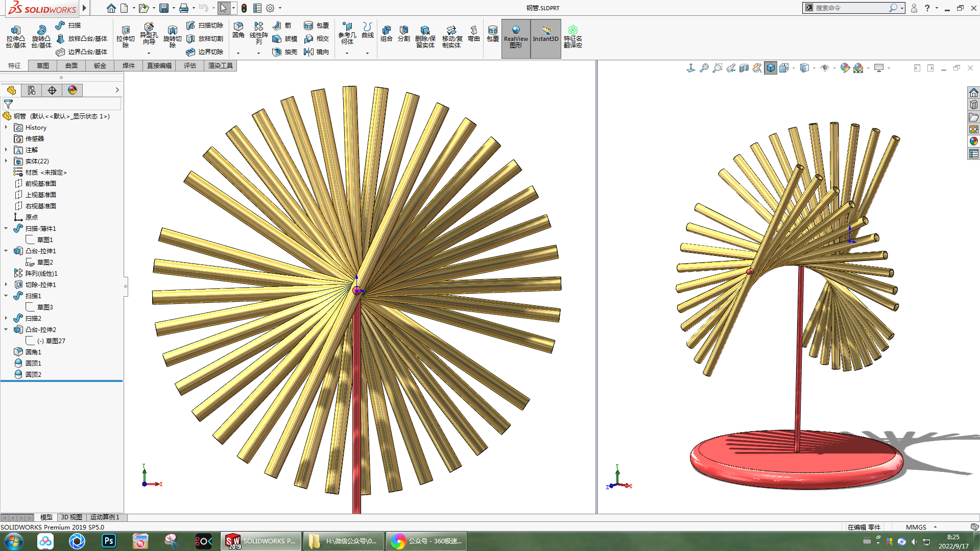The height and width of the screenshot is (551, 980).
Task: Open the 参考几何体 reference geometry tool
Action: pyautogui.click(x=347, y=34)
